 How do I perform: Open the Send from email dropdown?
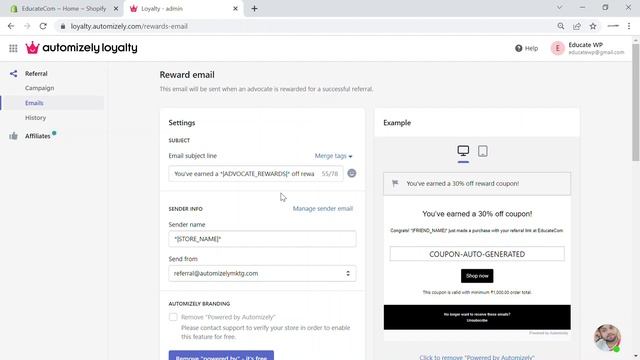(262, 273)
